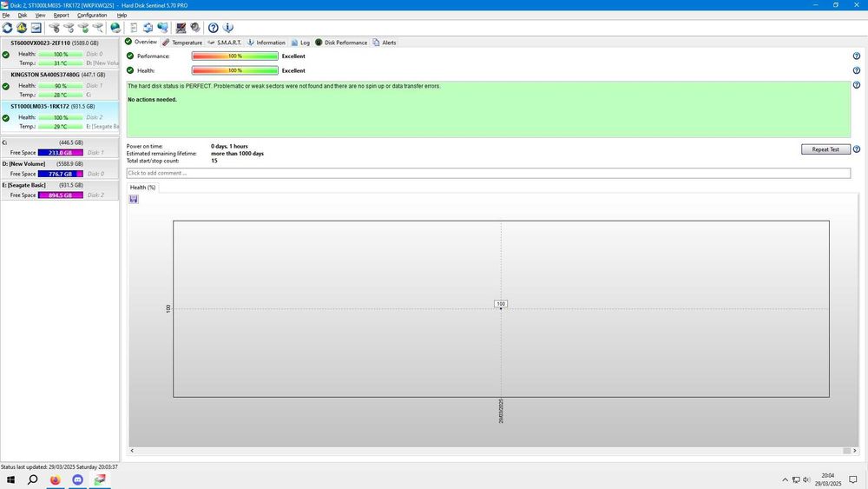This screenshot has height=489, width=868.
Task: Select the Overview tab
Action: click(141, 42)
